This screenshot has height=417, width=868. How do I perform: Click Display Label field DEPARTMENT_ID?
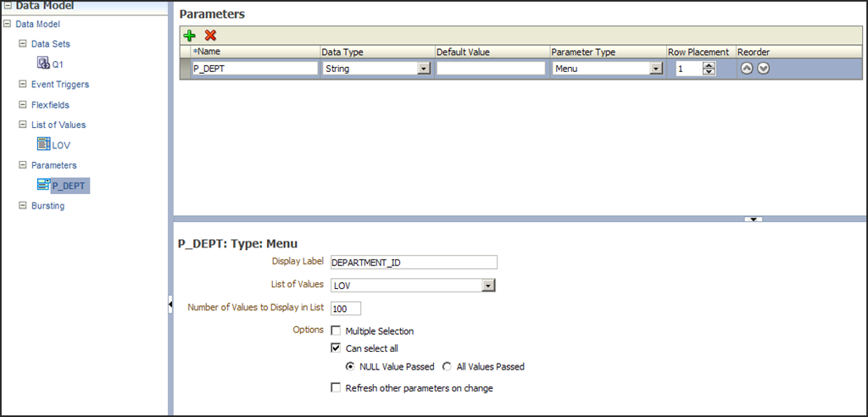click(x=414, y=263)
